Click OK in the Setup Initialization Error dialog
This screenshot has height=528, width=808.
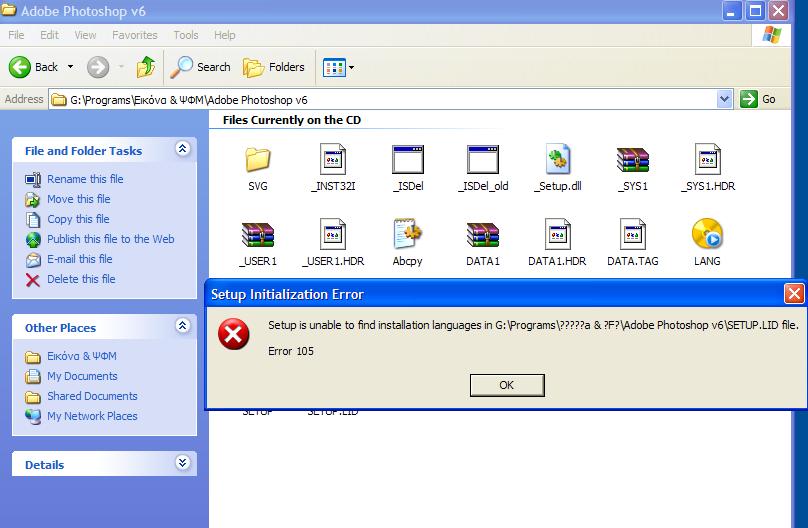pyautogui.click(x=507, y=385)
